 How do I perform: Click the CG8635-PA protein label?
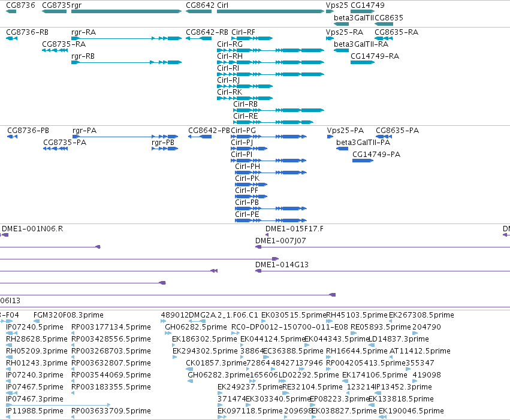point(397,131)
